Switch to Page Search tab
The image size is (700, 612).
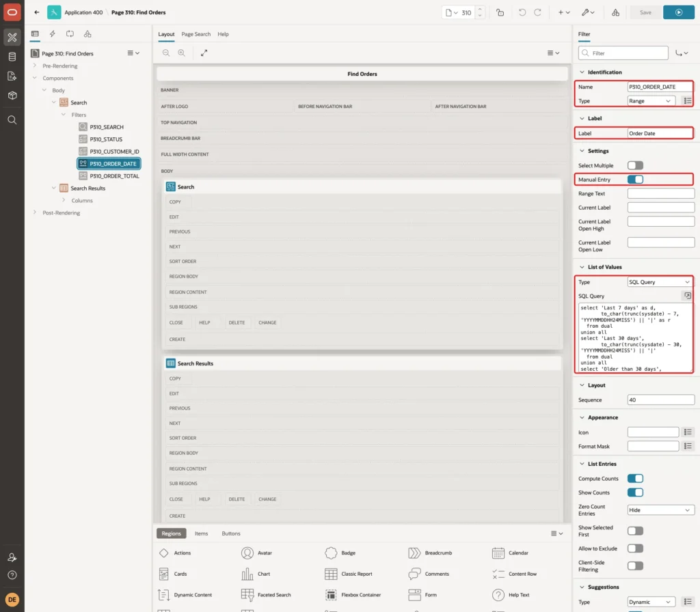tap(196, 34)
